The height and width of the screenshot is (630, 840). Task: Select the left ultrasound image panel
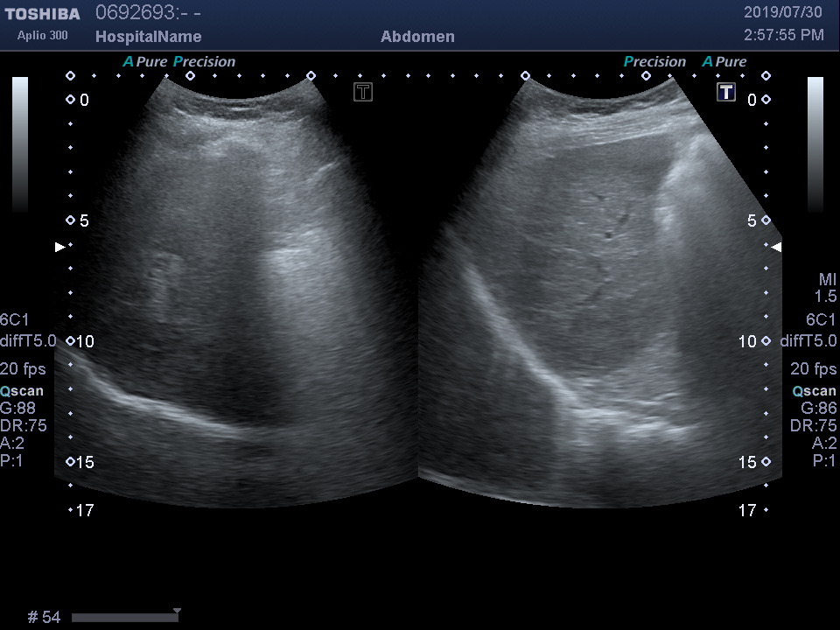coord(236,292)
